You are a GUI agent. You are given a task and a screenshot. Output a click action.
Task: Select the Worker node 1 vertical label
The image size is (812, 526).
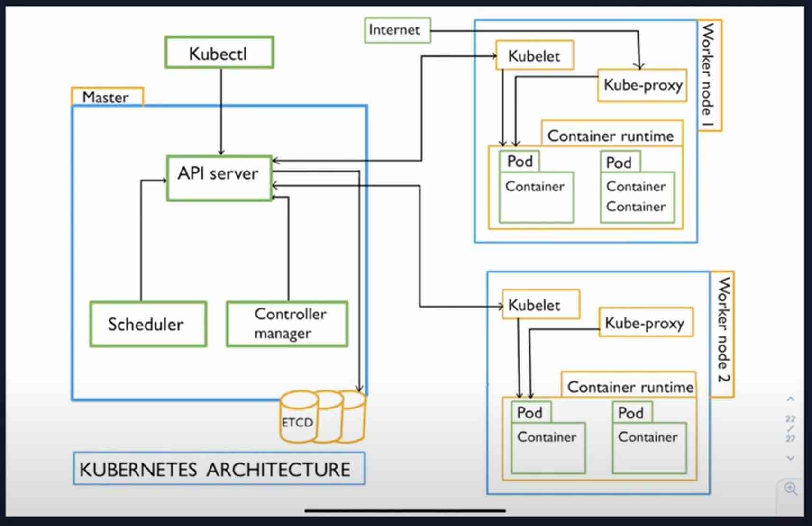click(x=709, y=76)
